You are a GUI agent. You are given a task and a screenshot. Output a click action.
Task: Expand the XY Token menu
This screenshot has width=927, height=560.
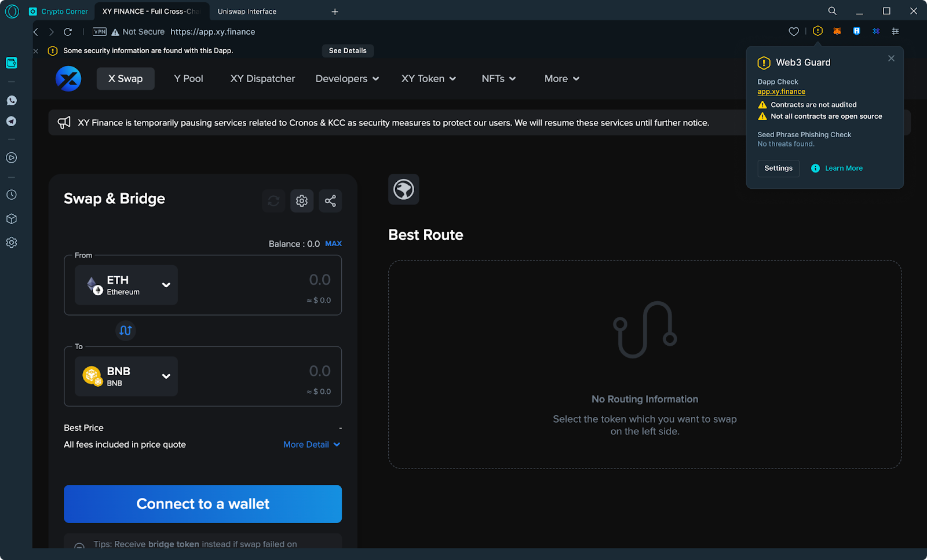pos(429,79)
